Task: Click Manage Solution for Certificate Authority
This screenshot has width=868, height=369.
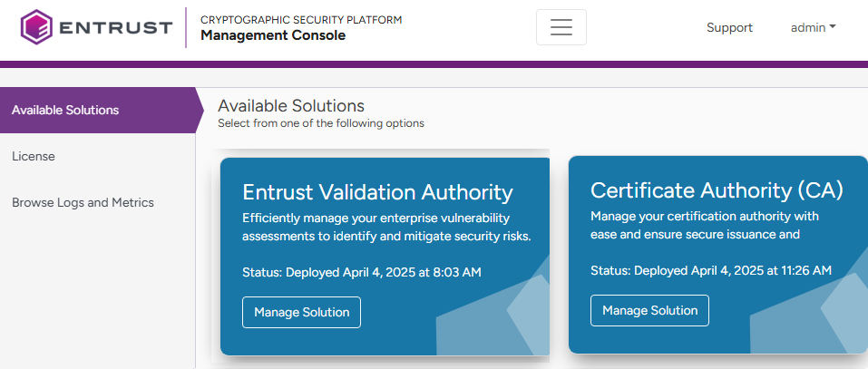Action: coord(649,310)
